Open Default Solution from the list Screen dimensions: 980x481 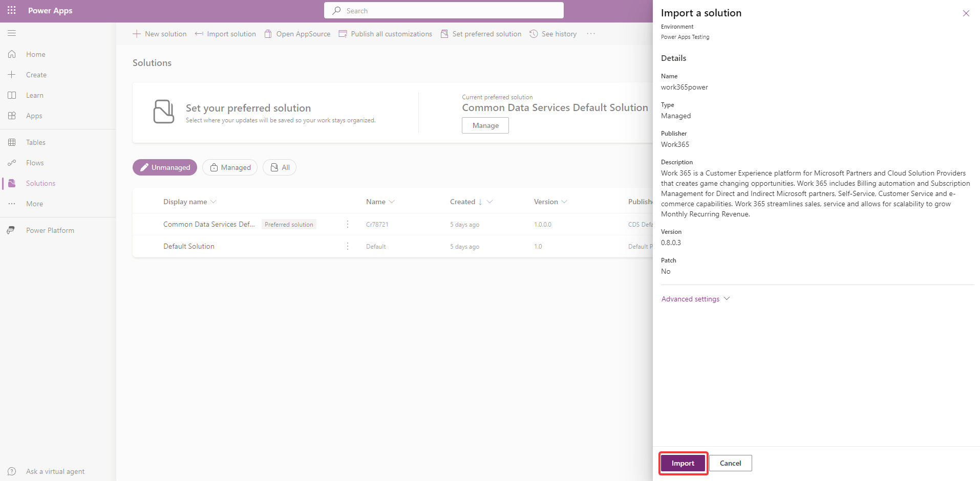point(189,246)
